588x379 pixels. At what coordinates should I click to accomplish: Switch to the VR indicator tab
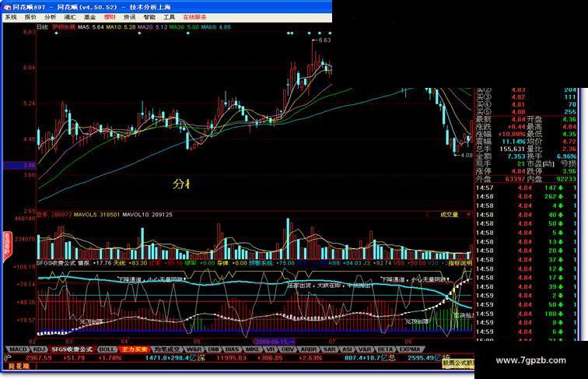pyautogui.click(x=271, y=349)
